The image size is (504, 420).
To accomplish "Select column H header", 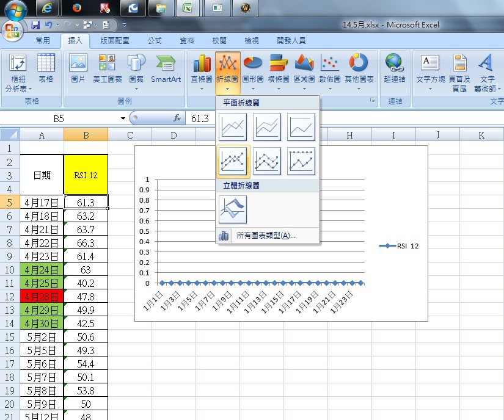I will pyautogui.click(x=349, y=135).
